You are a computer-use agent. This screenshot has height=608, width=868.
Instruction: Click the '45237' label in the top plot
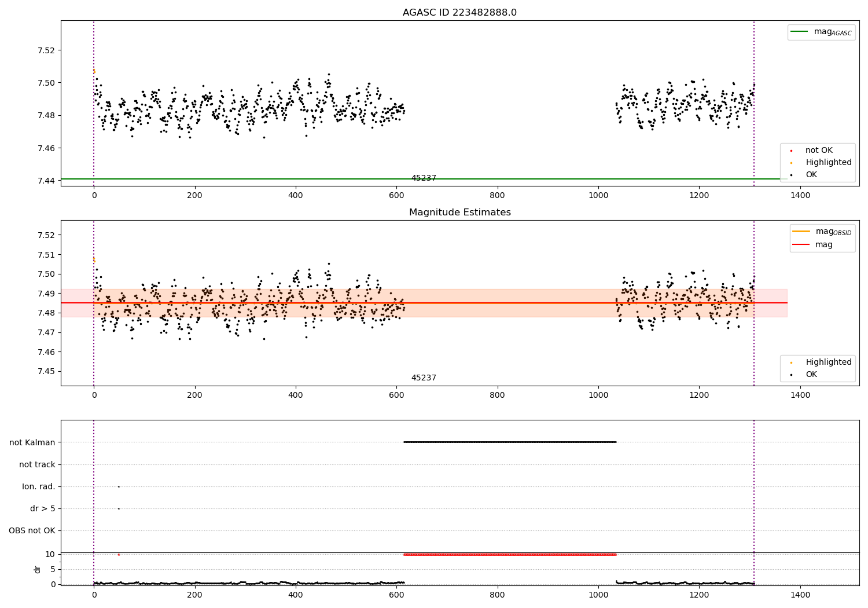424,178
